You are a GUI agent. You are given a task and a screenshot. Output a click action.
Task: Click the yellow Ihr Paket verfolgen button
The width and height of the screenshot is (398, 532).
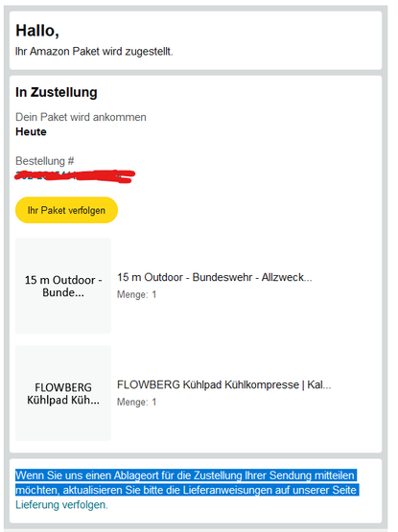point(66,210)
